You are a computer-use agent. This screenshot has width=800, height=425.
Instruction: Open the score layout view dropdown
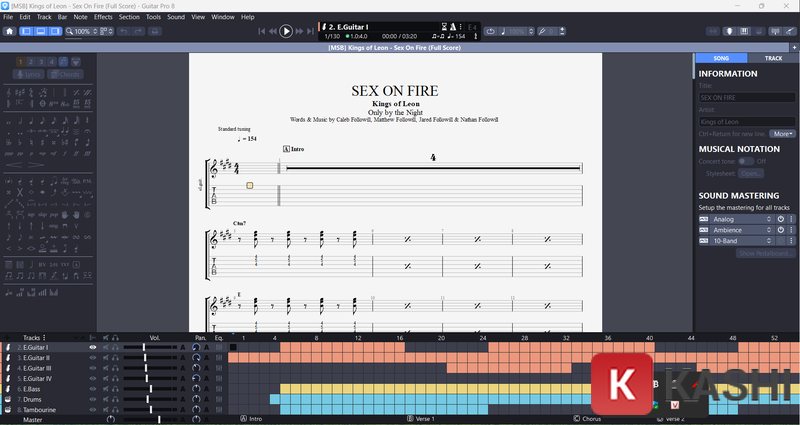[x=107, y=31]
